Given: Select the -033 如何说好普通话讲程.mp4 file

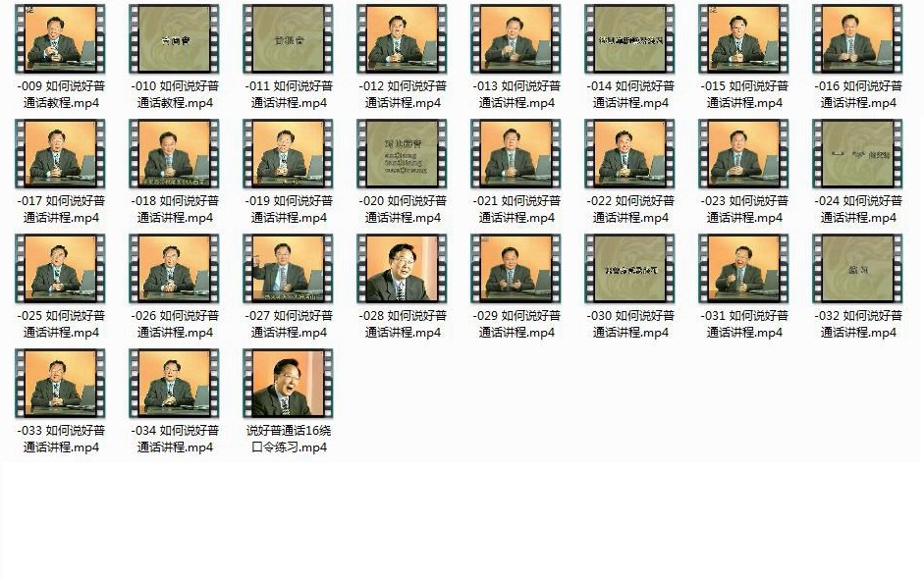Looking at the screenshot, I should tap(60, 384).
